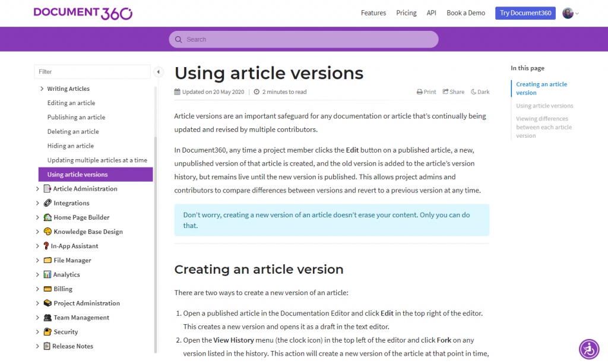Viewport: 608px width, 364px height.
Task: Click the Try Document360 button
Action: pyautogui.click(x=525, y=12)
